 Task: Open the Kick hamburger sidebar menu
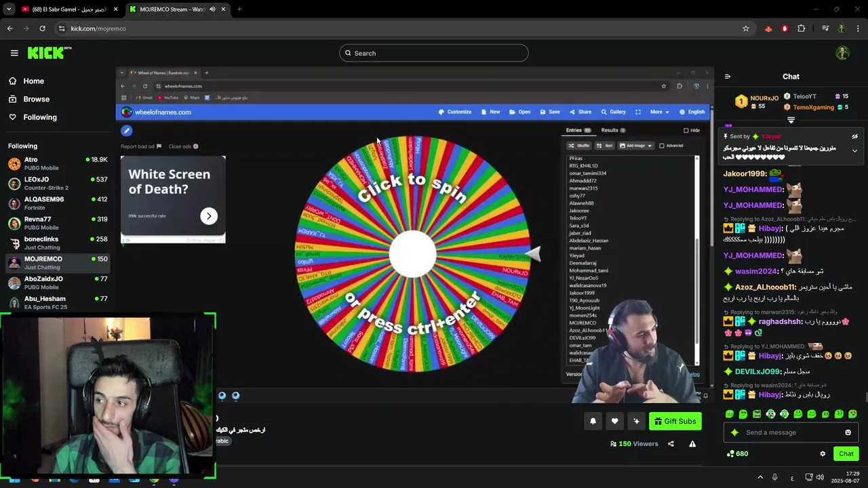(14, 53)
